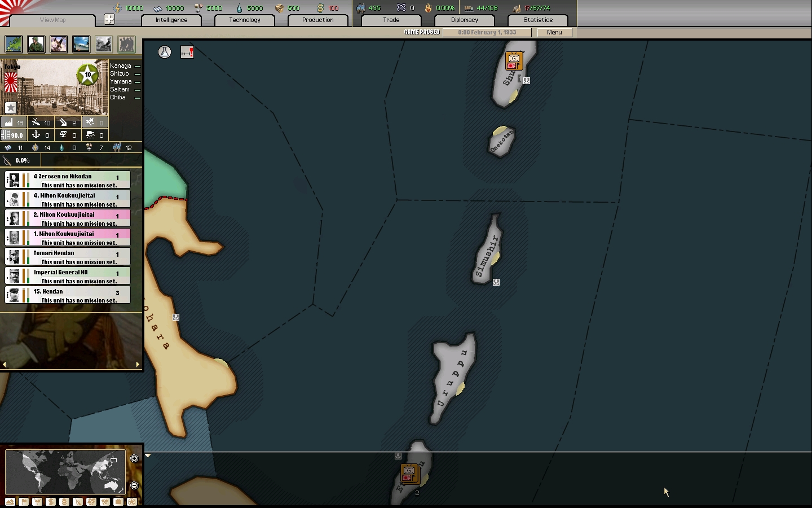812x508 pixels.
Task: Collapse the message bar white triangle
Action: (x=148, y=456)
